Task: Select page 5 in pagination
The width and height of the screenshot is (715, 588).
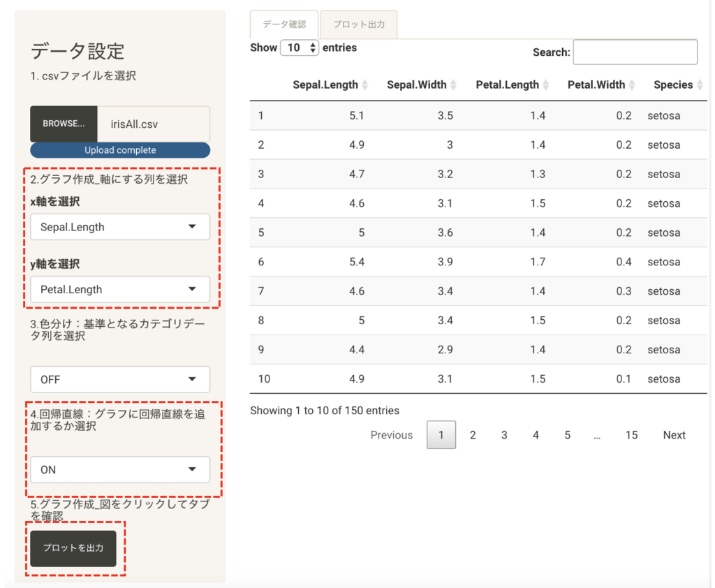Action: click(567, 435)
